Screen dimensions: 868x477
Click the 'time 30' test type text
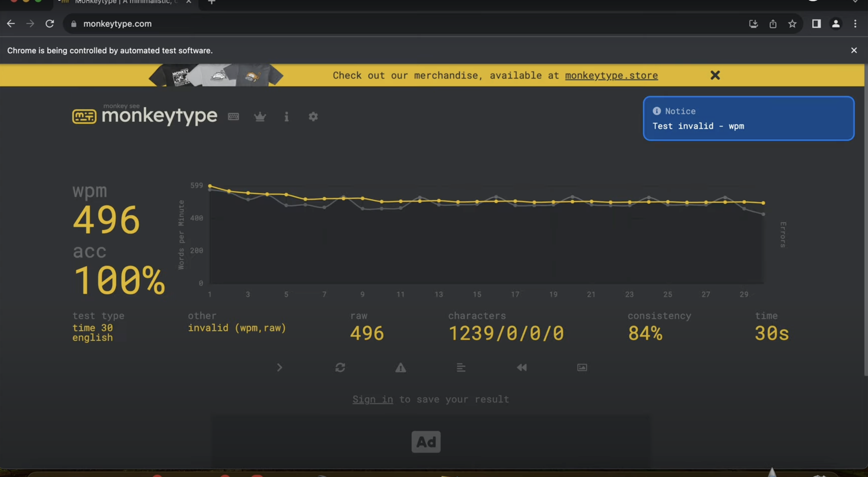tap(93, 328)
